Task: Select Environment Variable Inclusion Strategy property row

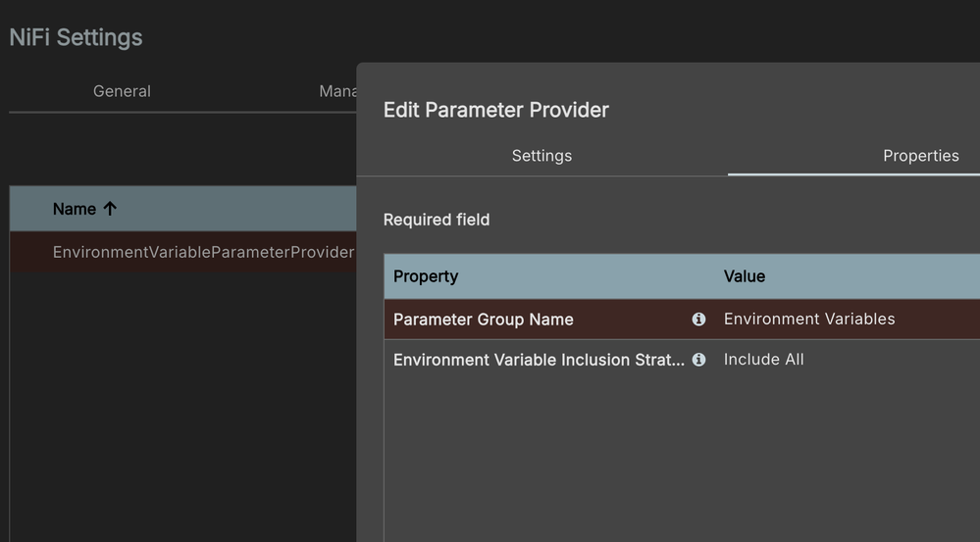Action: pos(539,360)
